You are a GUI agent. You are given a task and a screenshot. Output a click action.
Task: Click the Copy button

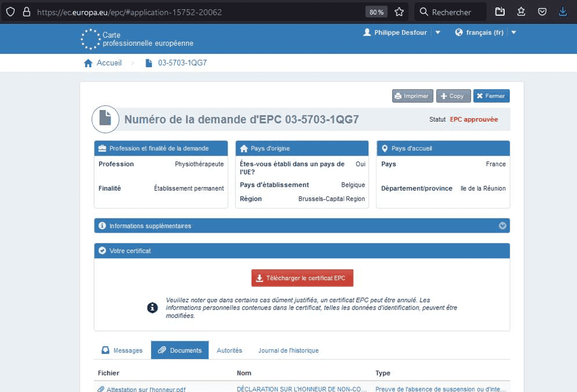point(453,96)
